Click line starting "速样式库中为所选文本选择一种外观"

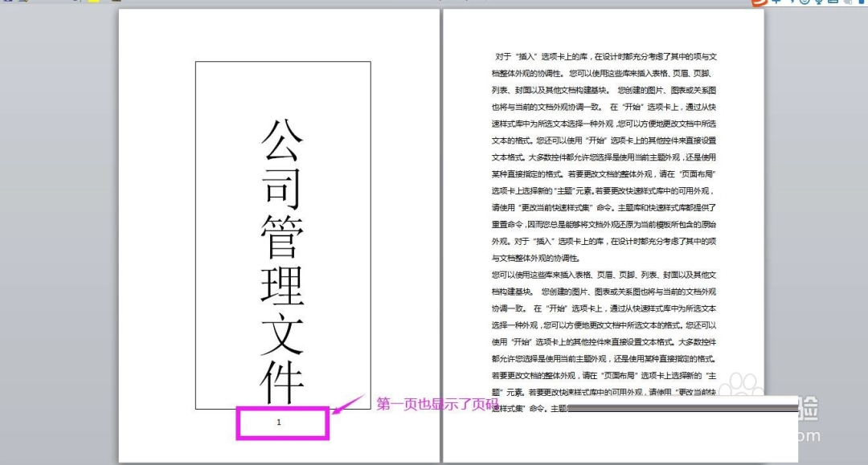[604, 124]
